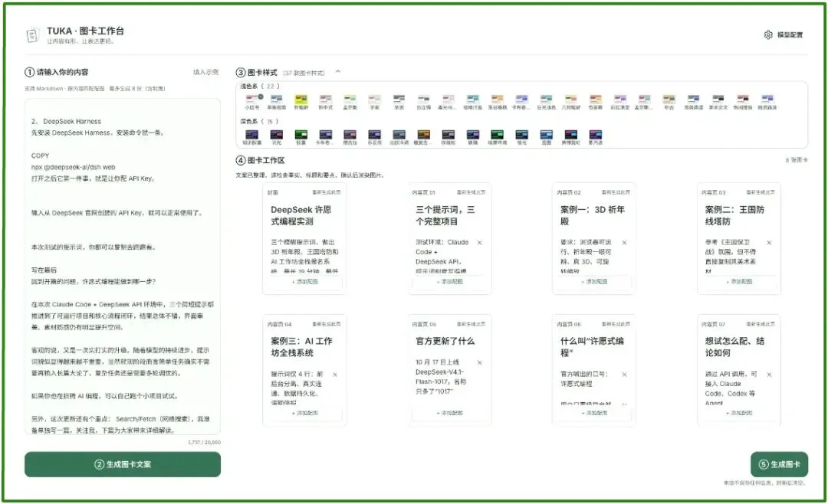Screen dimensions: 828x504
Task: Remove the bullet in 案例二 card
Action: 769,243
